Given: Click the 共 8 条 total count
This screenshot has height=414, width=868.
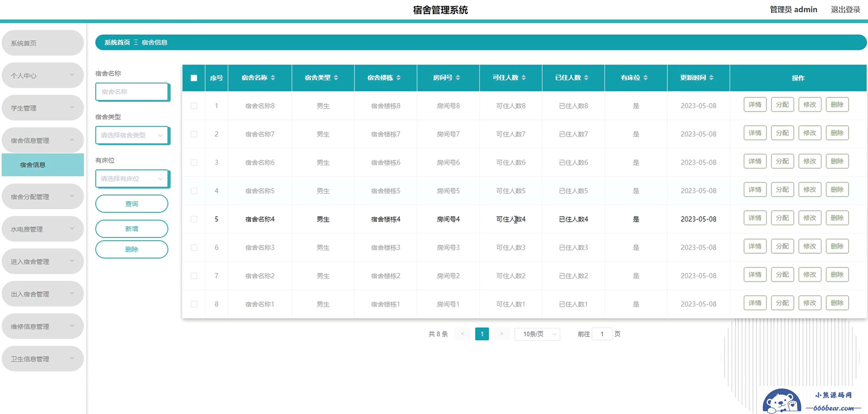Looking at the screenshot, I should [438, 334].
